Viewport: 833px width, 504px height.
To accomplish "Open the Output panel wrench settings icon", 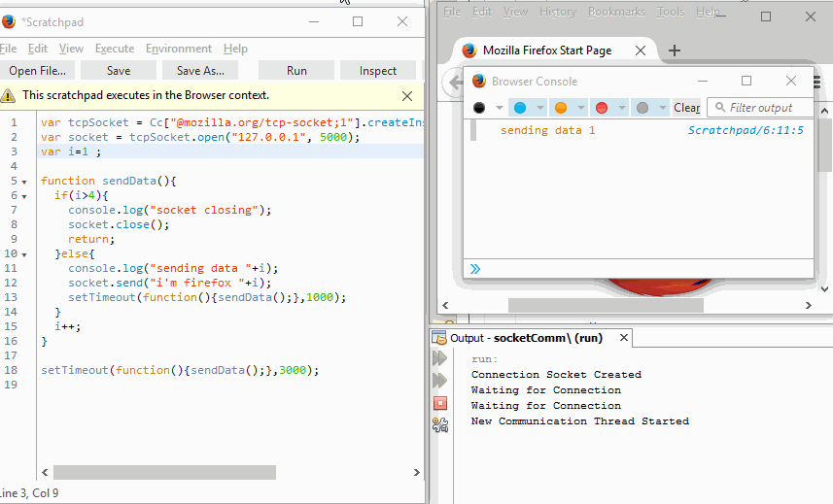I will [439, 424].
